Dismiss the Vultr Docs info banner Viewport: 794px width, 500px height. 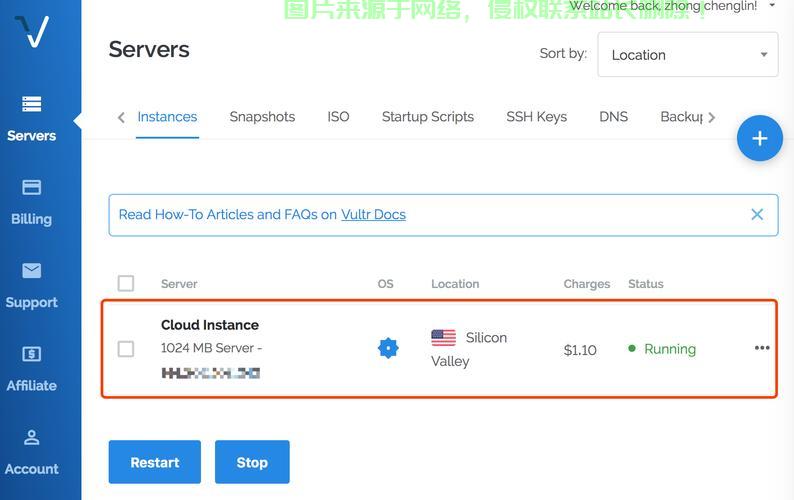[x=757, y=214]
